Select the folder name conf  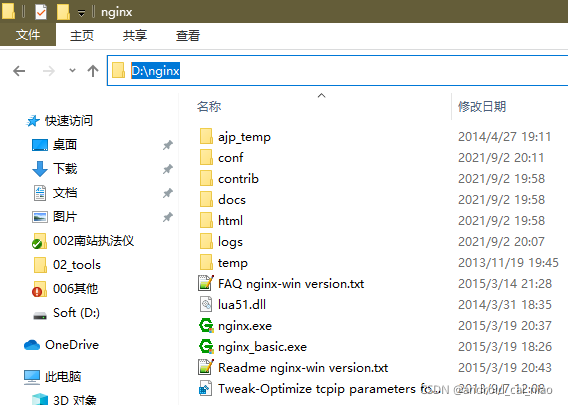(231, 158)
